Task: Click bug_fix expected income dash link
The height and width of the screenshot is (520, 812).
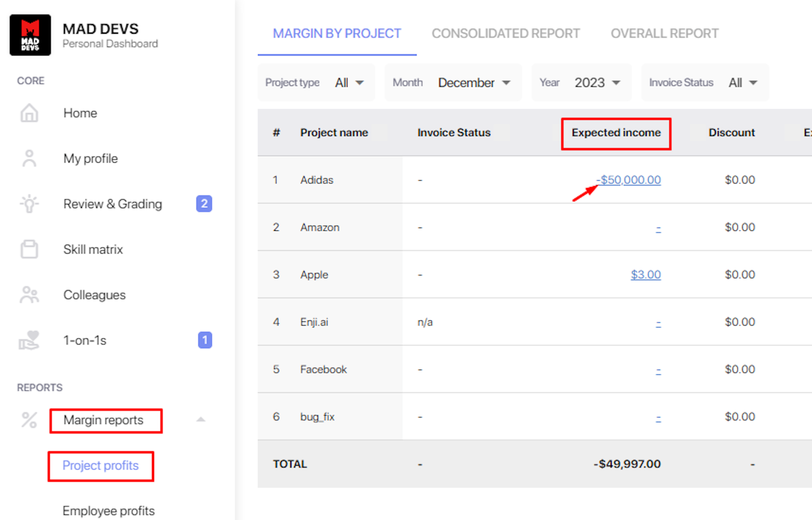Action: point(658,418)
